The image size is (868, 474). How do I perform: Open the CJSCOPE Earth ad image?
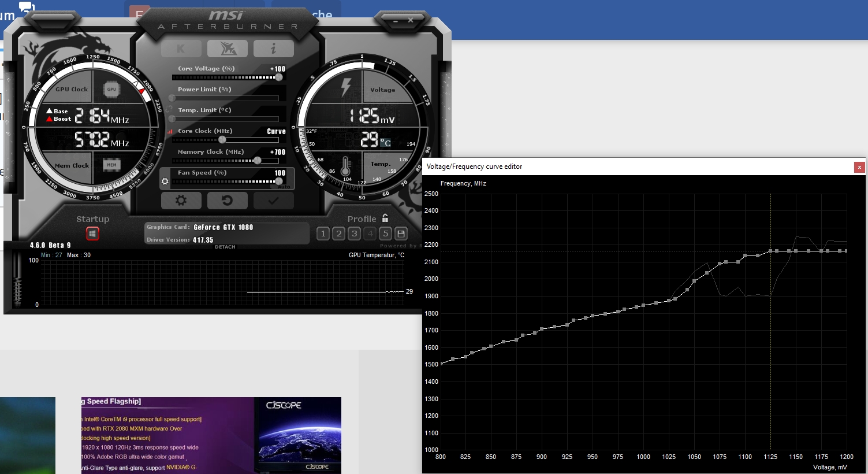(297, 435)
